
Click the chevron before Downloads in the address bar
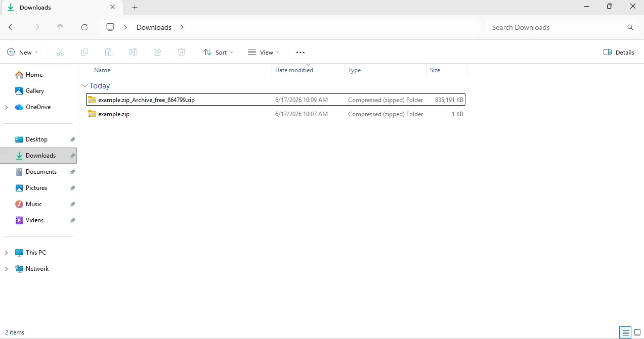click(125, 27)
